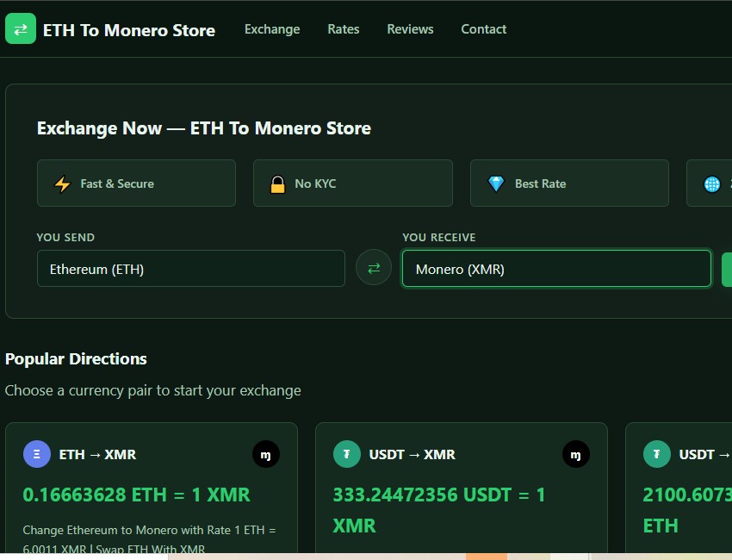Click the green swap arrows logo in header
Viewport: 732px width, 560px height.
pyautogui.click(x=20, y=28)
